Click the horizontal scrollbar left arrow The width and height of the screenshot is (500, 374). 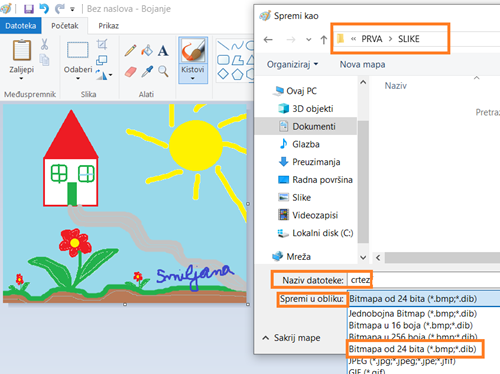coord(378,257)
